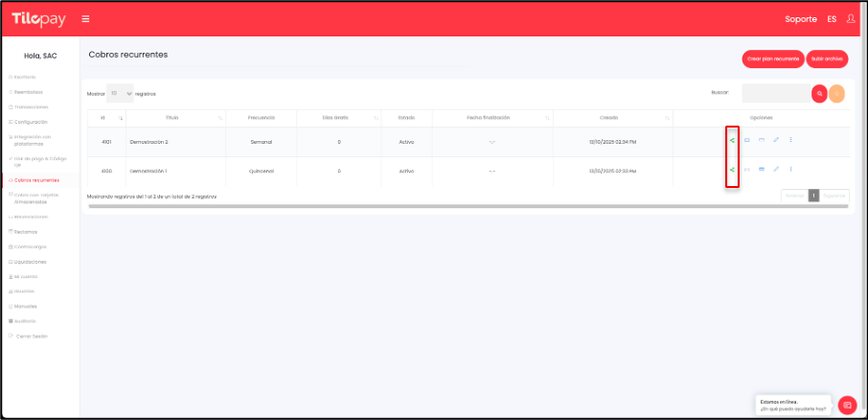
Task: Click the orange reset button beside search
Action: click(x=837, y=93)
